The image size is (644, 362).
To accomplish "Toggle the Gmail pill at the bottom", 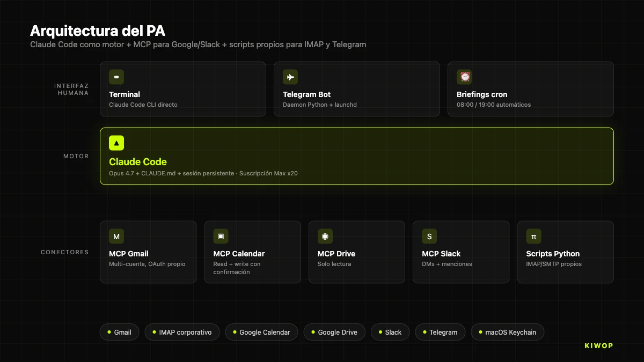I will click(x=119, y=332).
